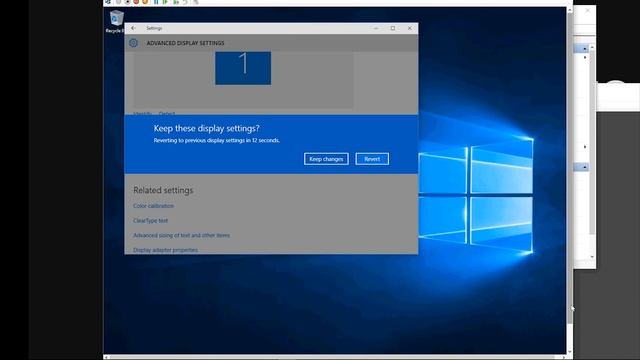Collapse the lower highlighted section in right panel
This screenshot has height=360, width=640.
tap(584, 167)
